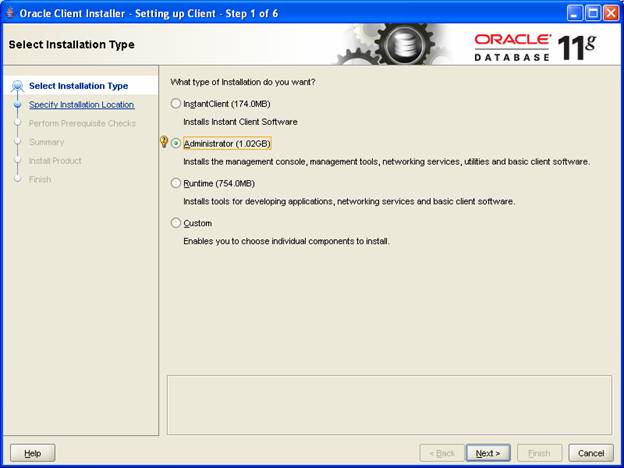Click the Administrator description mentioning management console
Screen dimensions: 624x468
point(386,162)
